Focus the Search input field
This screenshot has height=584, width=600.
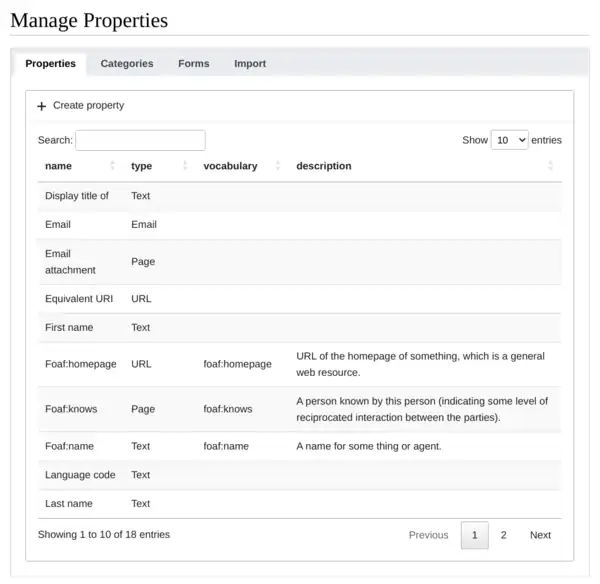pyautogui.click(x=140, y=140)
